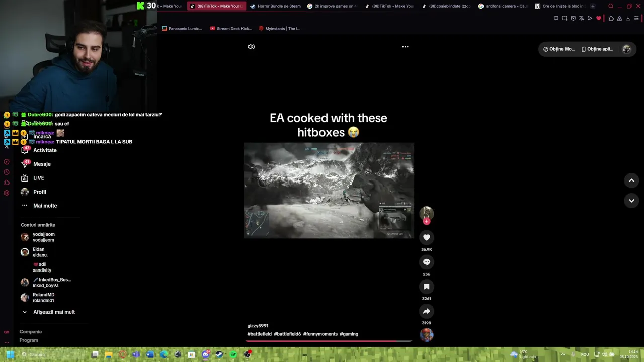
Task: Open the profile avatar in top-right pill
Action: coord(626,49)
